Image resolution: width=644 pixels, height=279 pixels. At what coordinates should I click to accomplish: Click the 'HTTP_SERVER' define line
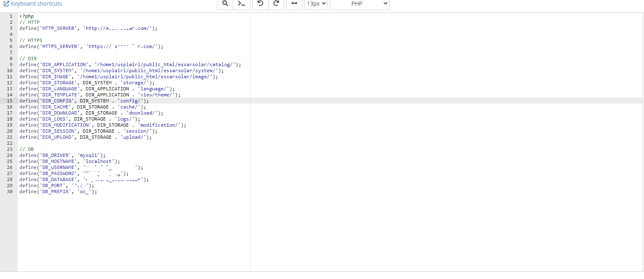(88, 28)
